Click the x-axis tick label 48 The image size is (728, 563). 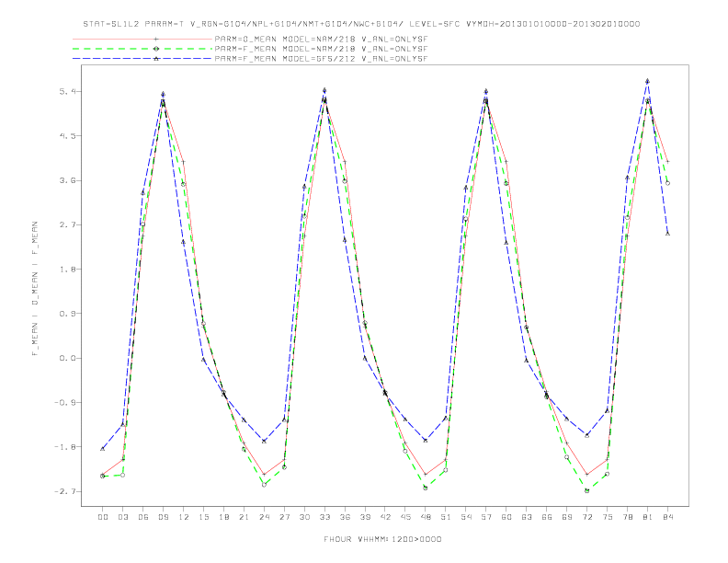point(426,517)
